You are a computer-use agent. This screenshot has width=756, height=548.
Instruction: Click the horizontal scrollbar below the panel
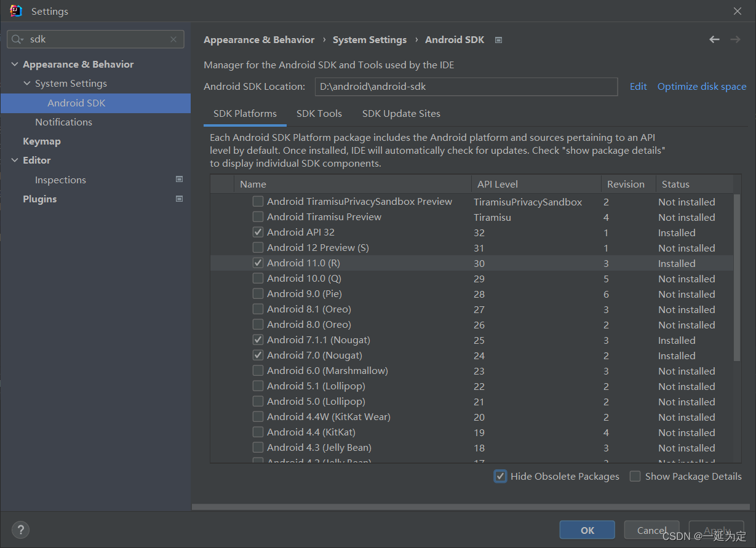471,507
